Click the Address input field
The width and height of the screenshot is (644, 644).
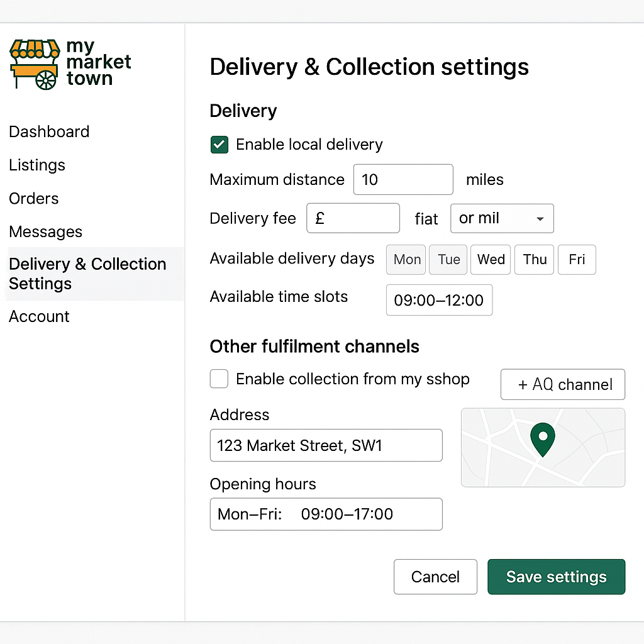pos(326,445)
